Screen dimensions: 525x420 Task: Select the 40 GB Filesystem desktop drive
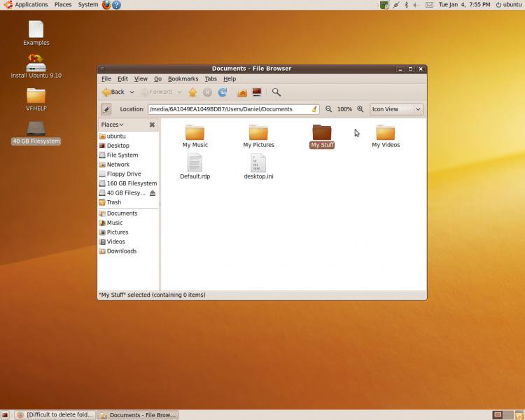36,132
